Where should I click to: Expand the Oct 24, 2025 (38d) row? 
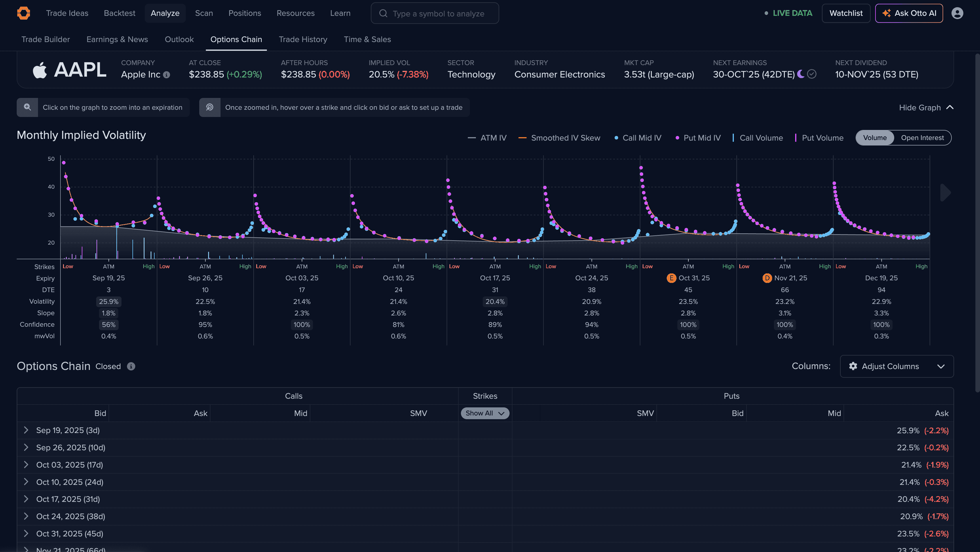click(x=26, y=516)
